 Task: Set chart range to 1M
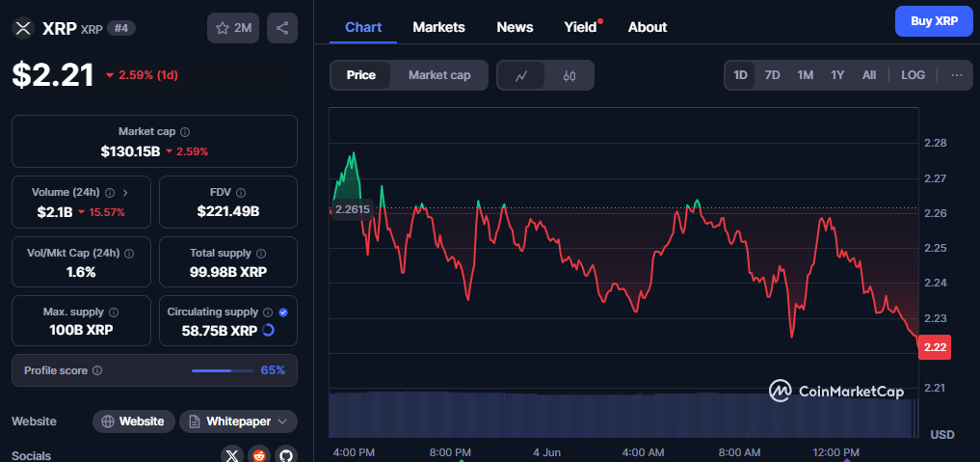pos(805,75)
